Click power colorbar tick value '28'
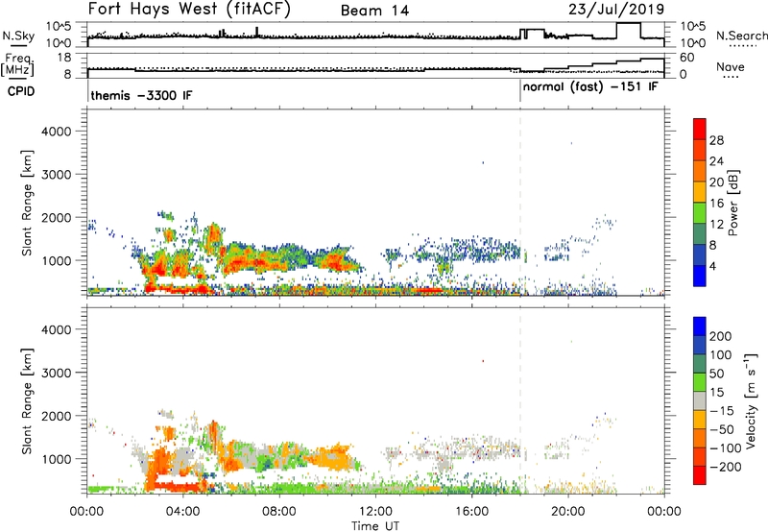The image size is (768, 532). 716,140
